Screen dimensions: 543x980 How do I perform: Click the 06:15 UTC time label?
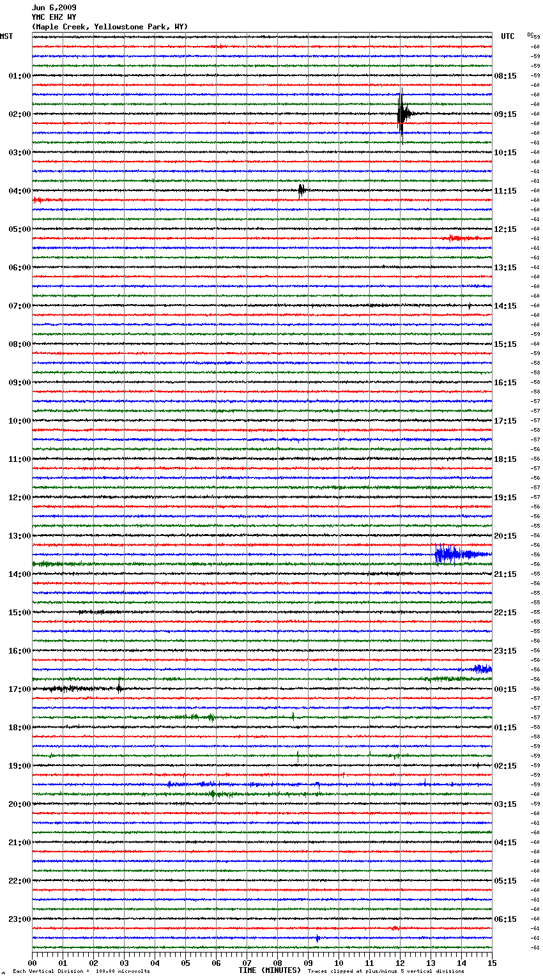pos(505,919)
